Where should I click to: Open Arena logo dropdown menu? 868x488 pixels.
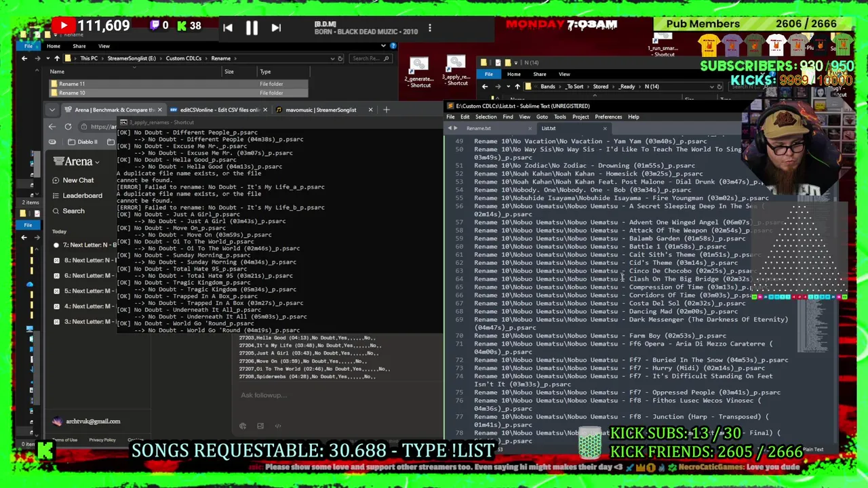click(x=76, y=161)
